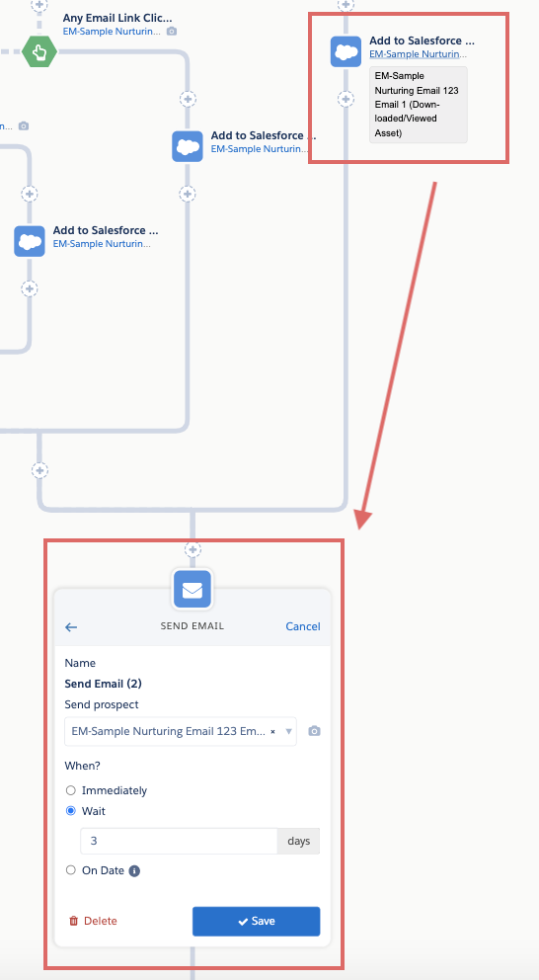Viewport: 539px width, 980px height.
Task: Select the Immediately radio option
Action: pyautogui.click(x=70, y=790)
